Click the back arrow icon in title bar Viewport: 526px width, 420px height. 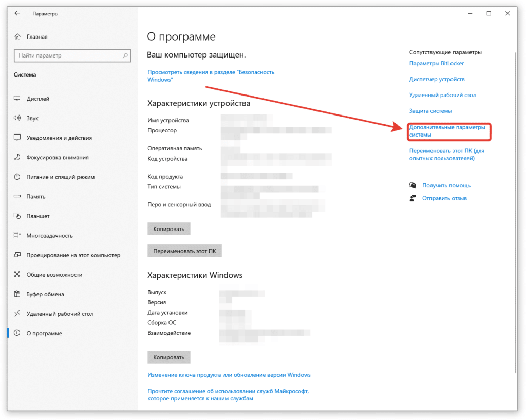pos(17,14)
